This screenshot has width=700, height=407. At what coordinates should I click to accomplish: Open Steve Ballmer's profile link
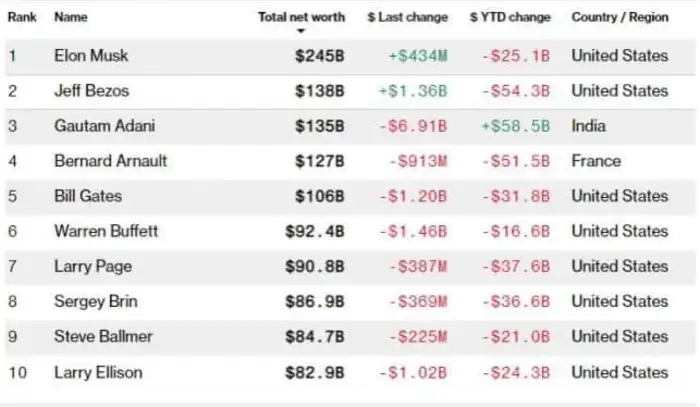[x=104, y=336]
